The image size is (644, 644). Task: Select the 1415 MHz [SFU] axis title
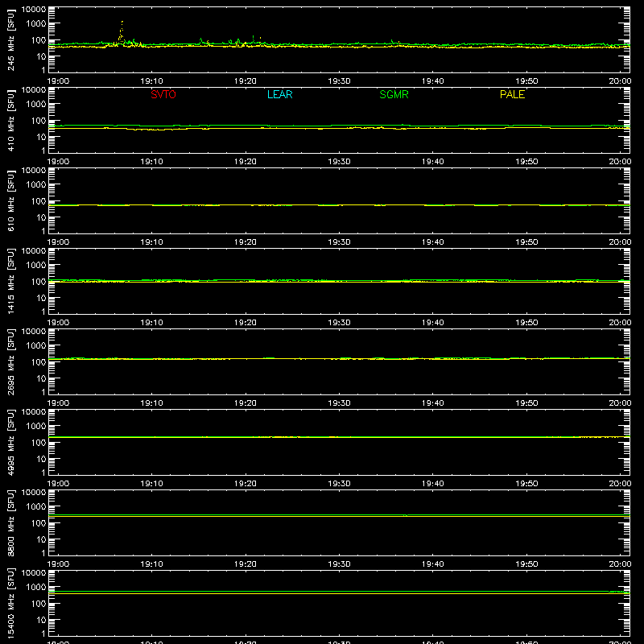[x=10, y=281]
